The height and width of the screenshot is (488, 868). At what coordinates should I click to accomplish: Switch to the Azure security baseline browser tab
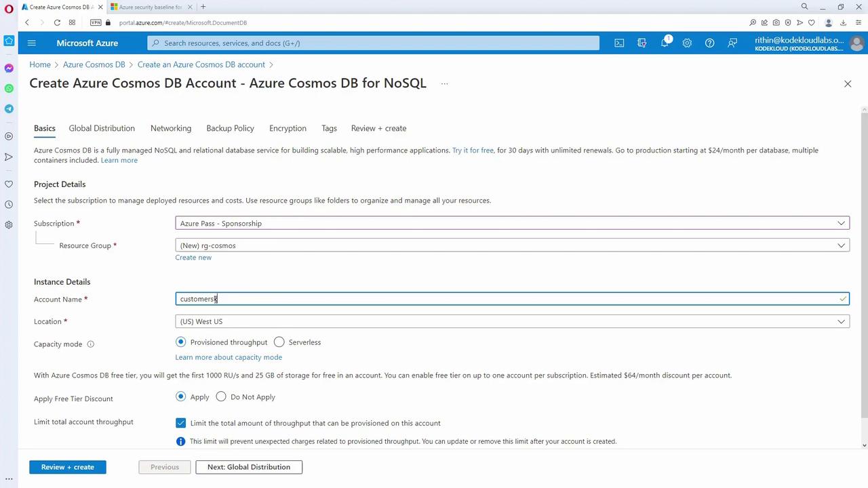point(151,7)
